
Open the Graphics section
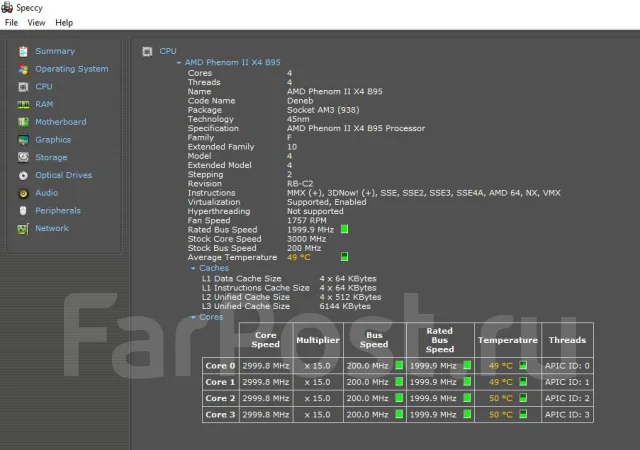click(53, 140)
